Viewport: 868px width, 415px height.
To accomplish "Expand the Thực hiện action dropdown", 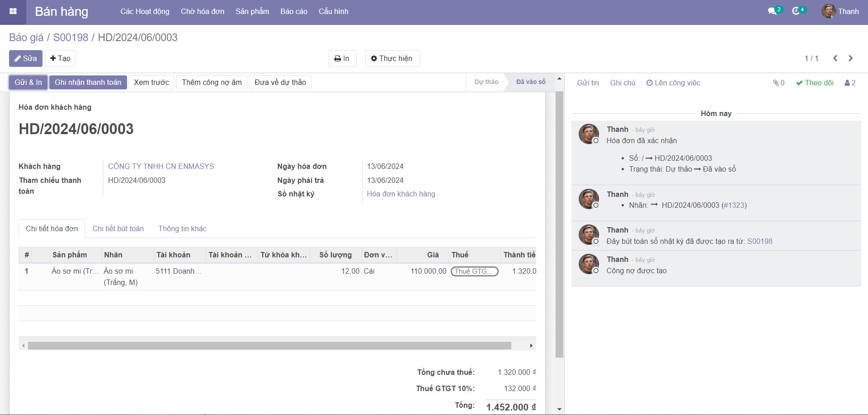I will click(392, 59).
